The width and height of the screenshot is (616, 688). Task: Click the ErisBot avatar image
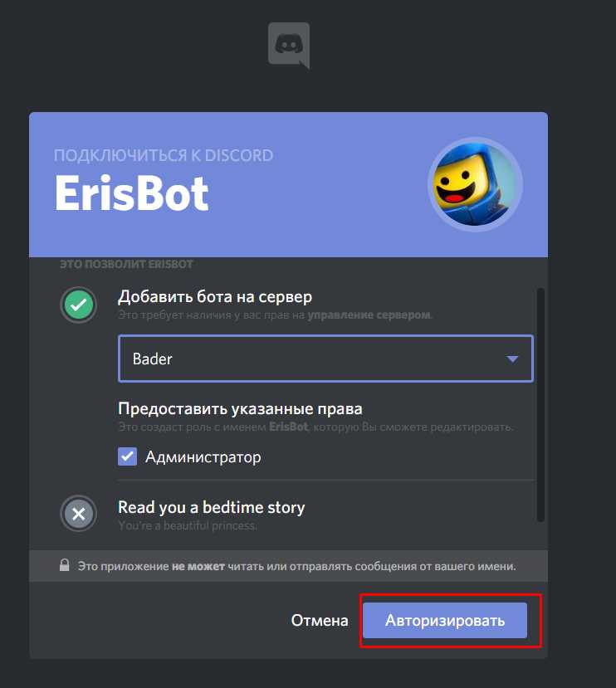pyautogui.click(x=475, y=185)
